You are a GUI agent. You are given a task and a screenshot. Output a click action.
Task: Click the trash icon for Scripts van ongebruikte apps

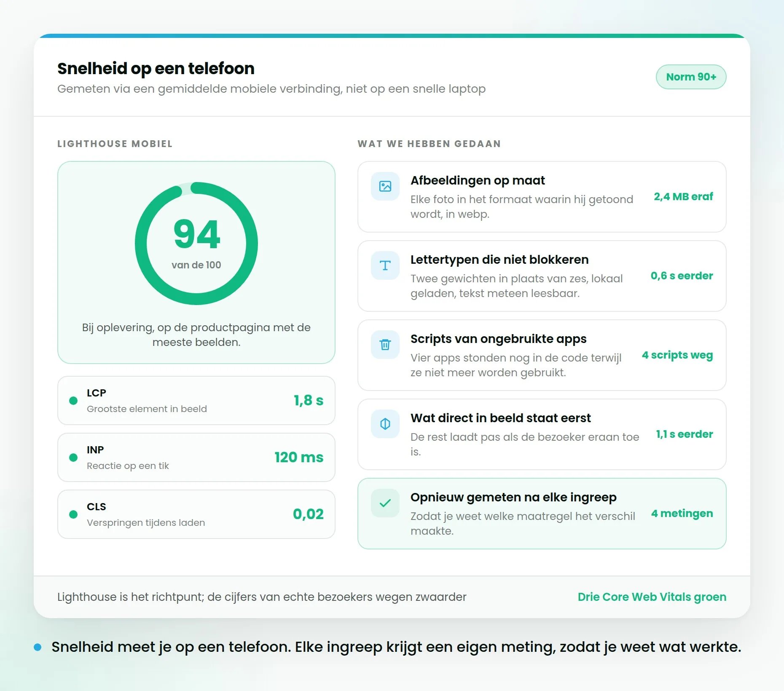(385, 345)
